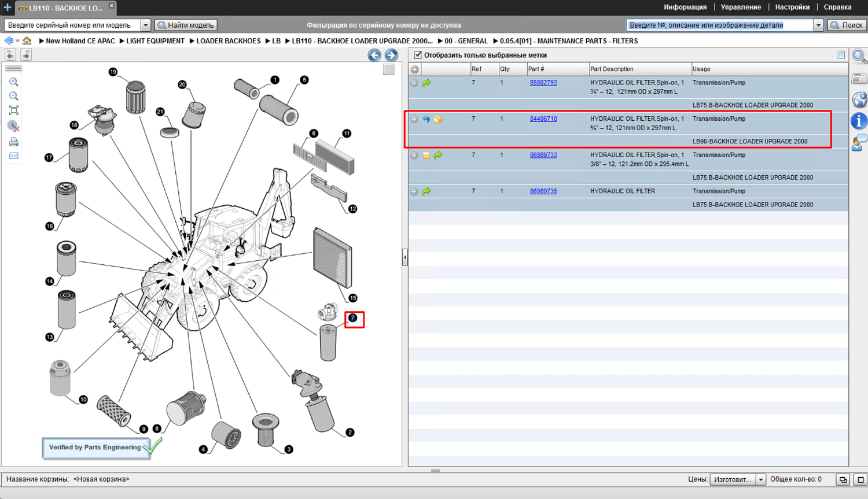Select callout 7 on the diagram
The width and height of the screenshot is (868, 499).
point(353,318)
